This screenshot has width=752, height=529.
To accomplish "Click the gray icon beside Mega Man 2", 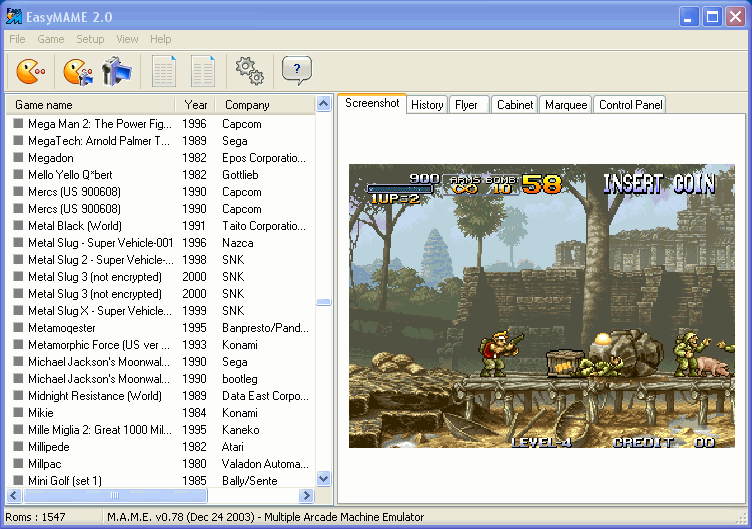I will pyautogui.click(x=18, y=123).
